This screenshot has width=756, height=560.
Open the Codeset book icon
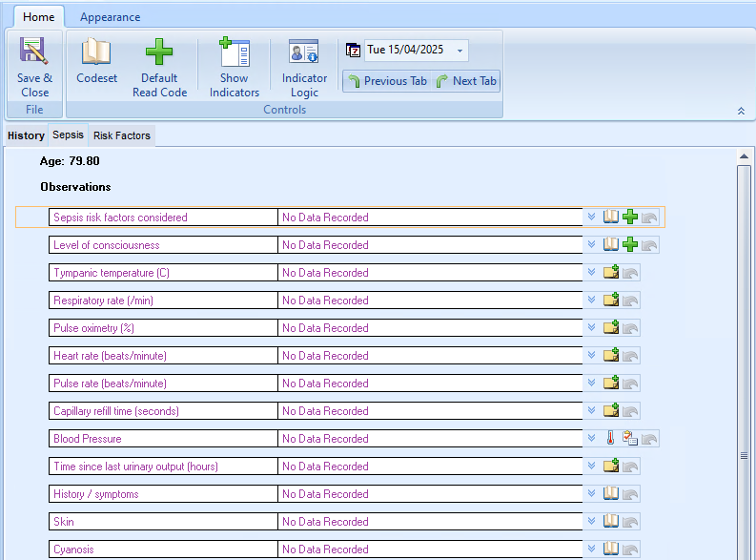pos(96,52)
